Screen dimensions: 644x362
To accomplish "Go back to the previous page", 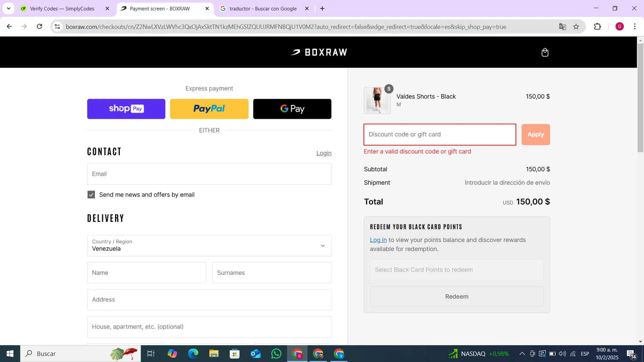I will (x=9, y=27).
